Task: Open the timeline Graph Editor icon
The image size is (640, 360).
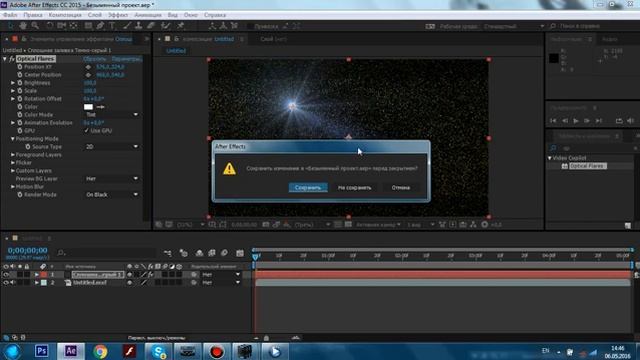Action: pyautogui.click(x=240, y=253)
